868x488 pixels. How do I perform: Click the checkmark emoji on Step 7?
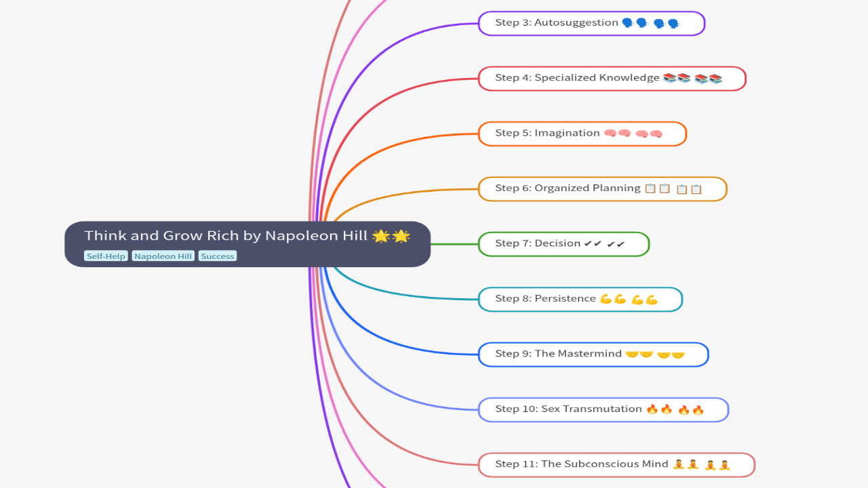click(604, 244)
